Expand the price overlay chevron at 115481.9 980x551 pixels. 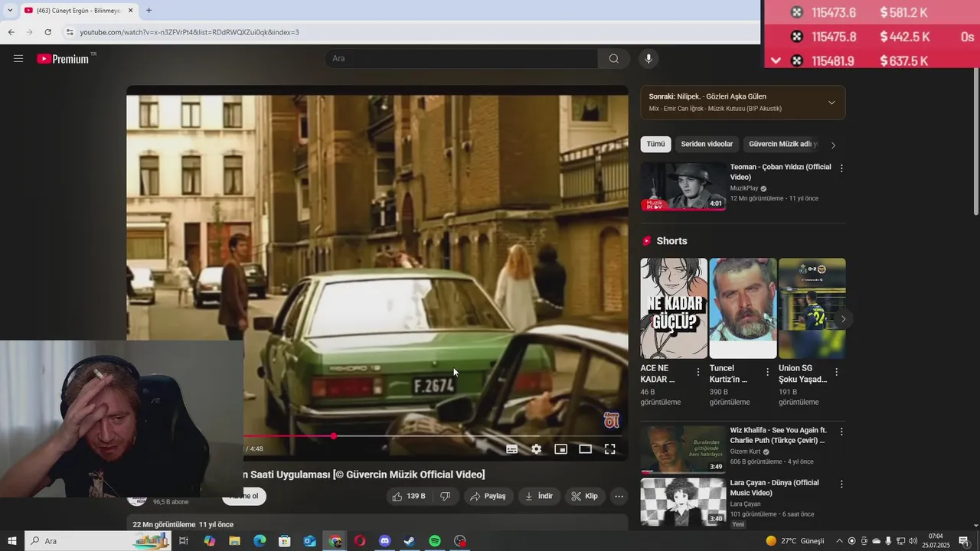(x=776, y=60)
